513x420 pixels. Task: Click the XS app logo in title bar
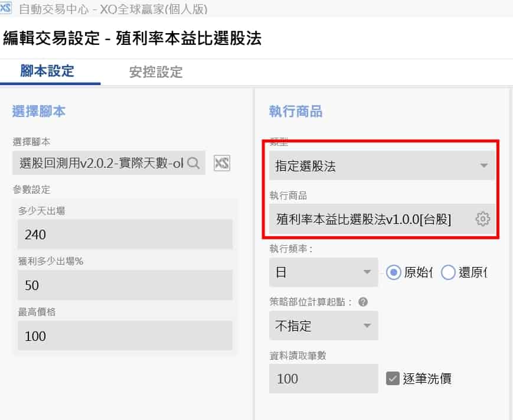coord(5,9)
